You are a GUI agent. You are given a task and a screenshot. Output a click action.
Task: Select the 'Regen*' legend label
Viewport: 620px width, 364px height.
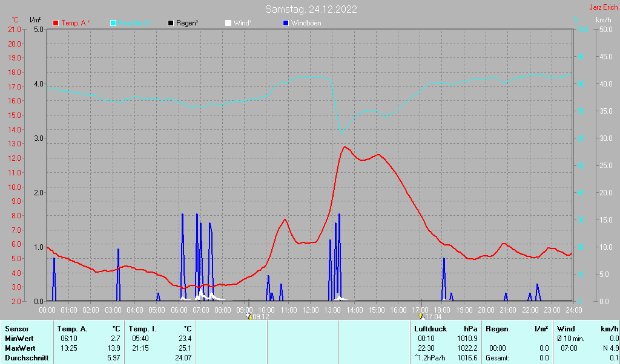(187, 24)
